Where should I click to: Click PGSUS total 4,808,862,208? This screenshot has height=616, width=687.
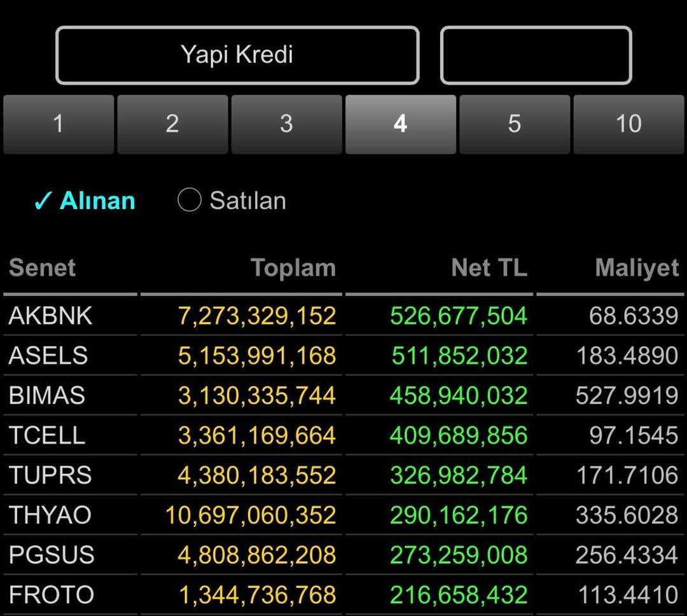point(257,556)
